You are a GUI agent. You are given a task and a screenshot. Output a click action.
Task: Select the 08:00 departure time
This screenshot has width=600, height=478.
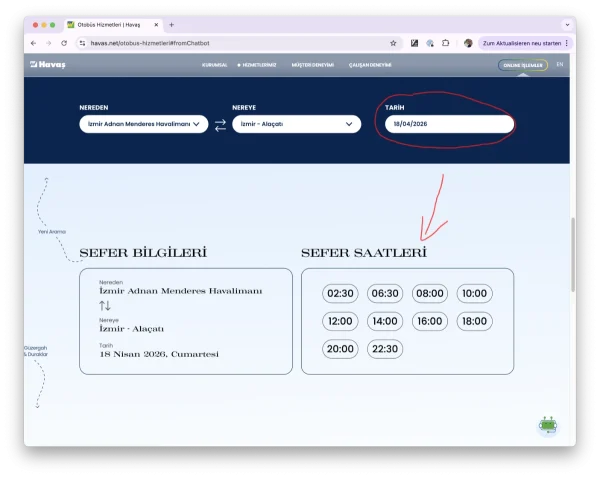click(430, 294)
